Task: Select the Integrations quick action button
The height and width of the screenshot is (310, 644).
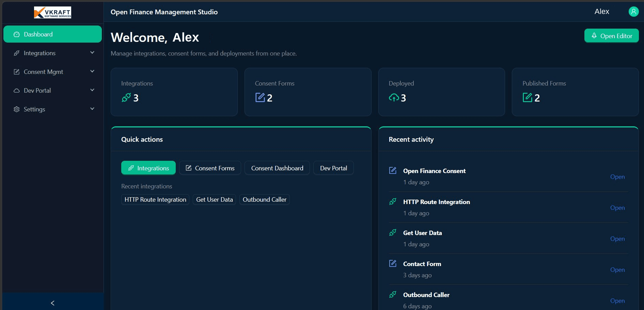Action: point(148,168)
